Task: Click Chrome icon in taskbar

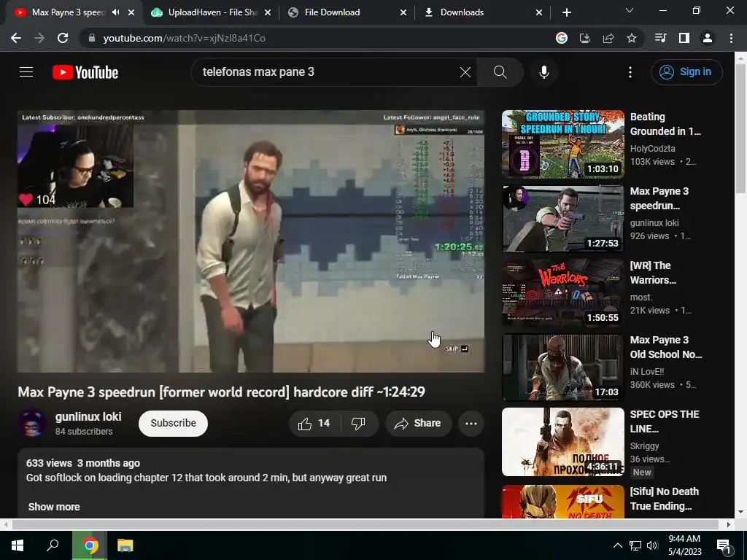Action: 90,545
